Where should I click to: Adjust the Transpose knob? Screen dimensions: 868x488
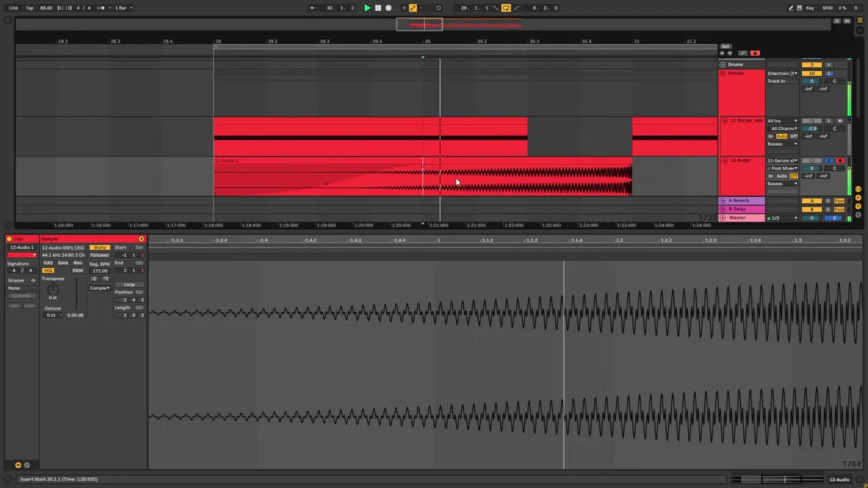coord(53,289)
